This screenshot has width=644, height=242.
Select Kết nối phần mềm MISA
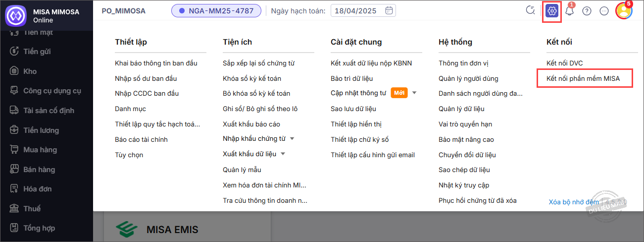coord(583,78)
